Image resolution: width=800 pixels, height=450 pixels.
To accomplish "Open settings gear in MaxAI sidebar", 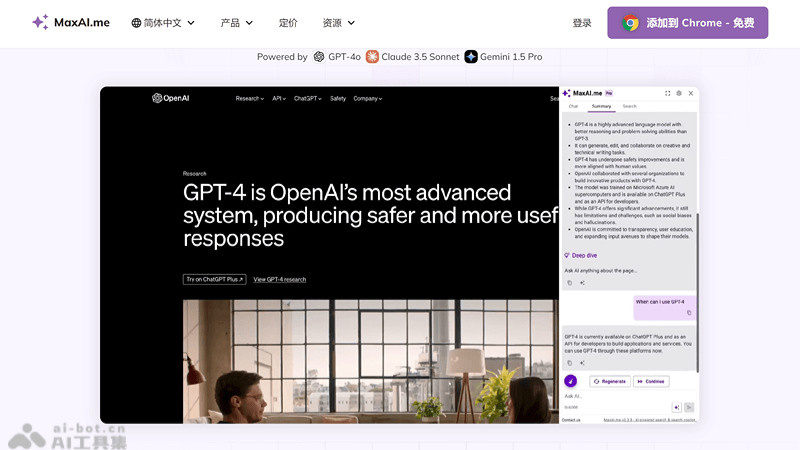I will pyautogui.click(x=679, y=93).
